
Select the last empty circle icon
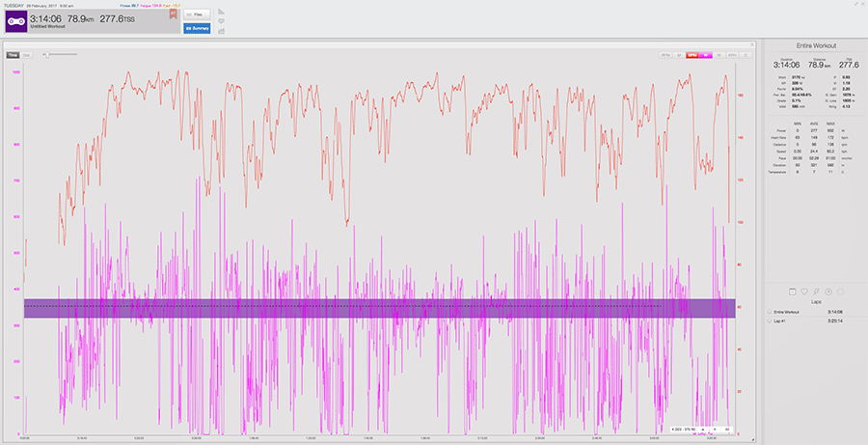tap(840, 292)
